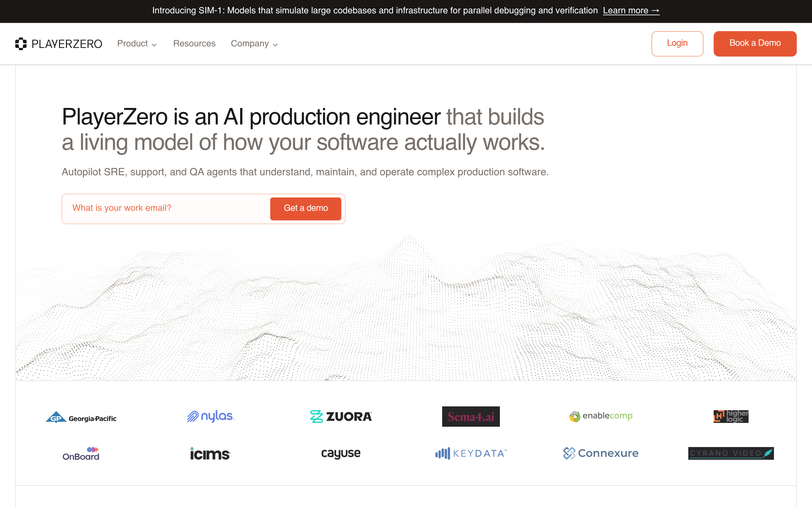Screen dimensions: 812x508
Task: Click the 'PlayerZero is an AI production engineer' headline
Action: pyautogui.click(x=251, y=117)
